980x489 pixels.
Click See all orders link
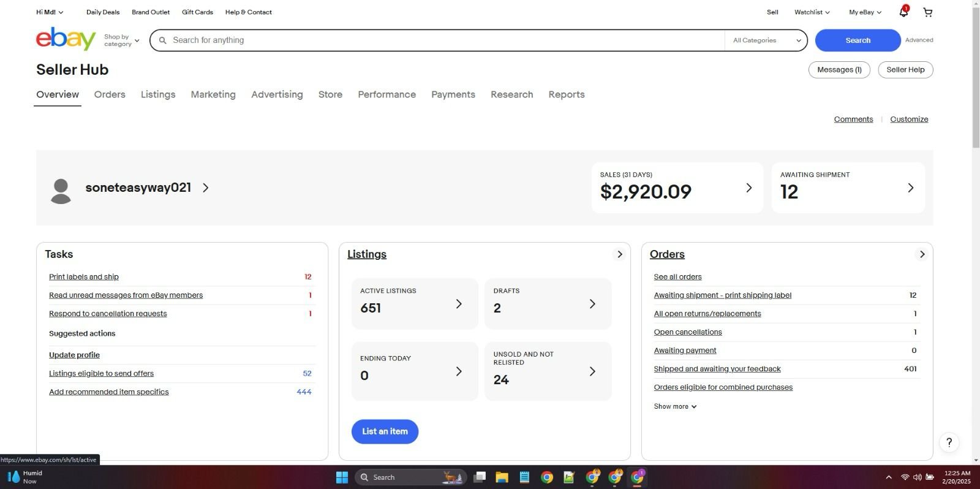click(677, 277)
